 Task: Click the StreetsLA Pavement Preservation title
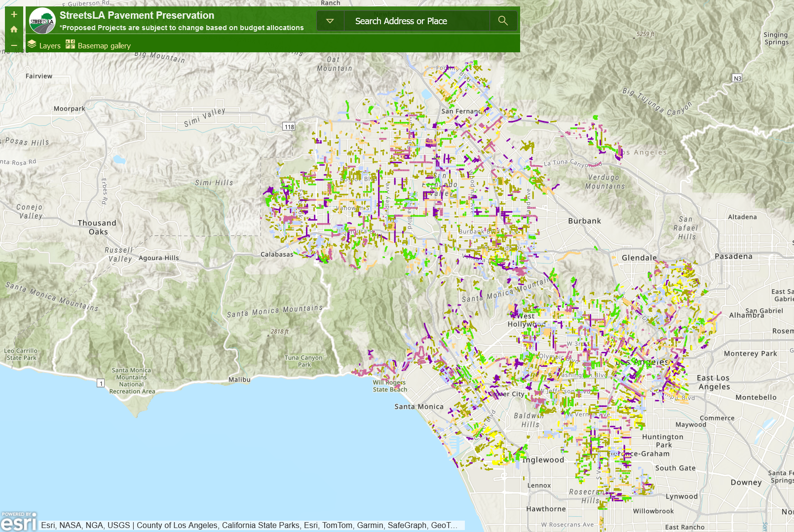(137, 15)
